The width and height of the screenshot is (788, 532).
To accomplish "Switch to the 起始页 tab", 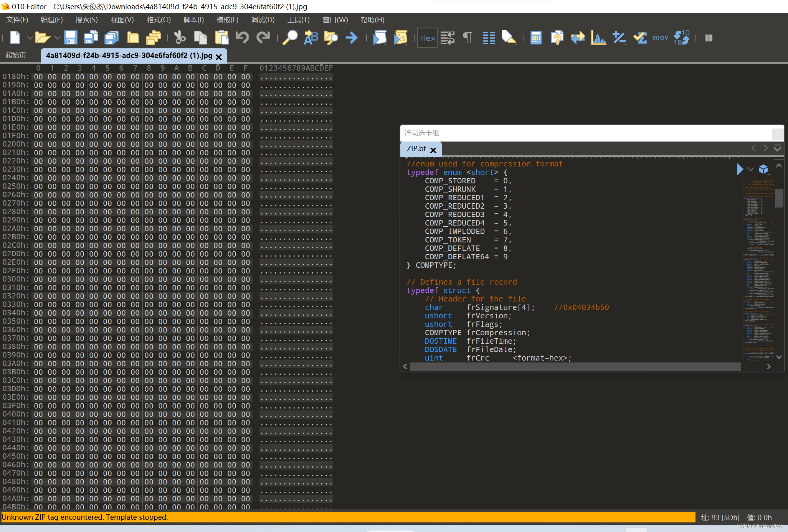I will (16, 55).
